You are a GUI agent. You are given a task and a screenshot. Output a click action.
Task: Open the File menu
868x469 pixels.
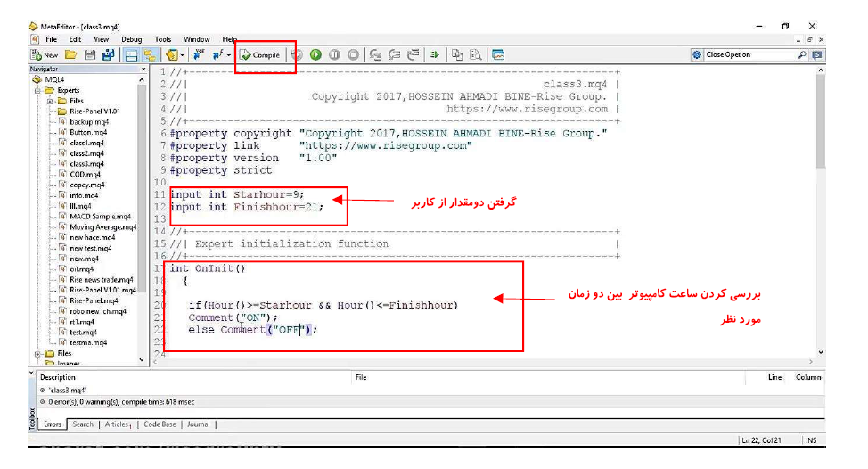[52, 39]
